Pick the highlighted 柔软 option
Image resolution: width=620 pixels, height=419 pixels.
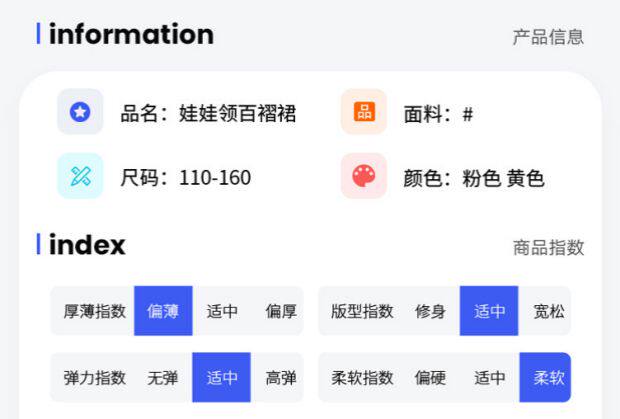pyautogui.click(x=548, y=377)
